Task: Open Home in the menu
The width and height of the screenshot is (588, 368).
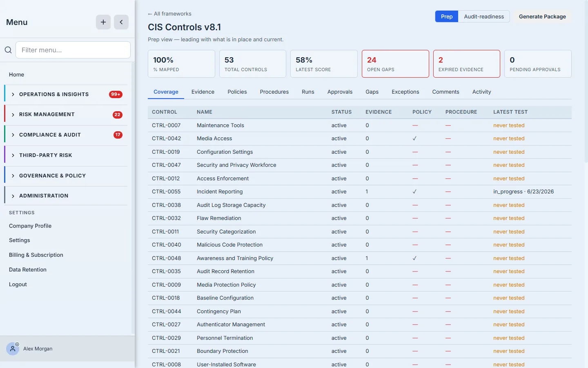Action: point(16,75)
